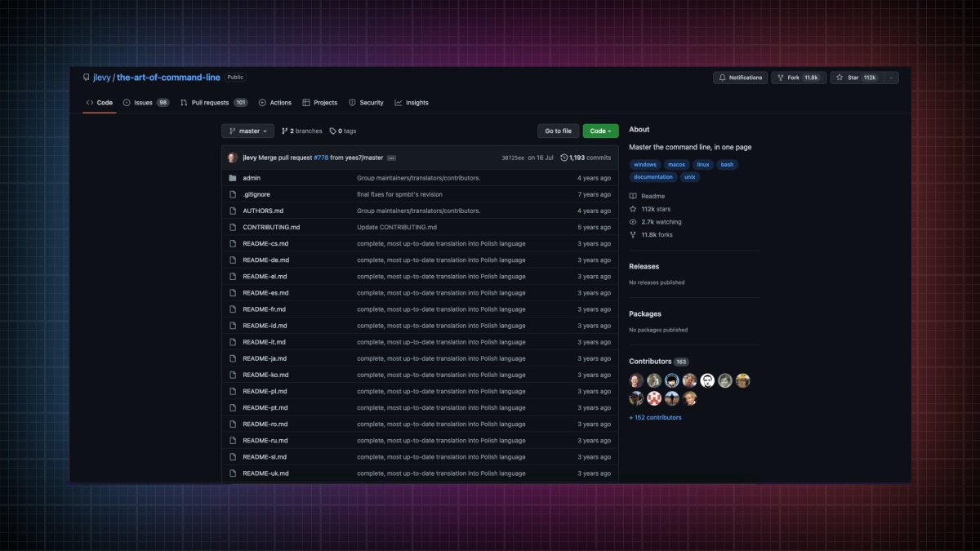
Task: Expand the green Code dropdown button
Action: tap(600, 131)
